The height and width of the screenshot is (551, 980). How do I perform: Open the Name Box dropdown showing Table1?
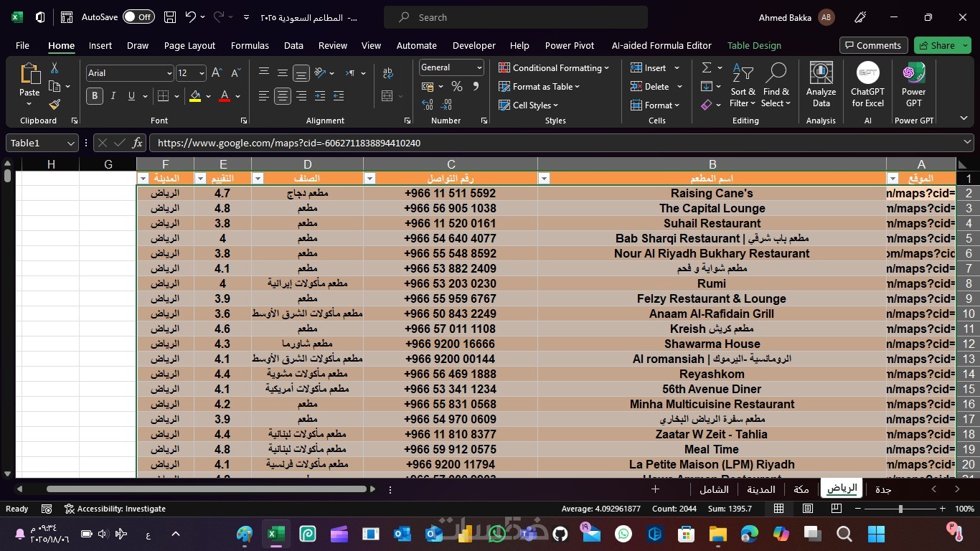point(70,143)
